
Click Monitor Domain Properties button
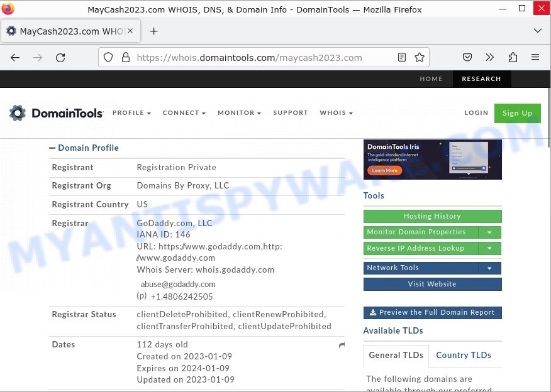click(x=421, y=232)
